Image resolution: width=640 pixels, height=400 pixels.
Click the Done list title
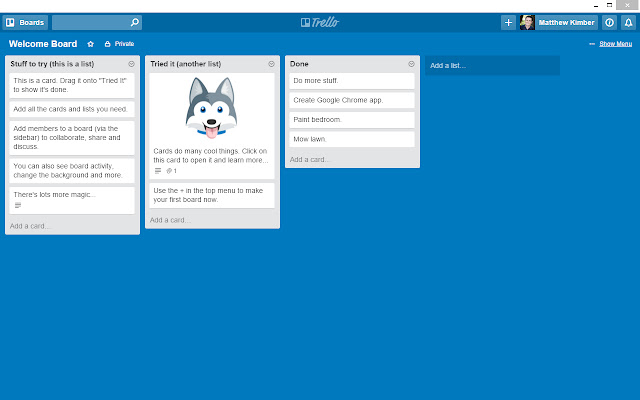pos(299,64)
